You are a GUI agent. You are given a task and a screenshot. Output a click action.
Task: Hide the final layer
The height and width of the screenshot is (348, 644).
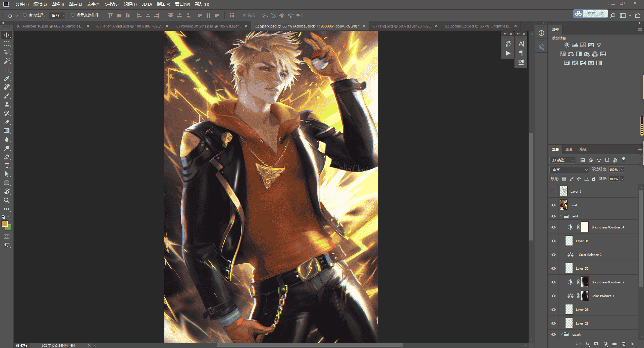point(553,205)
